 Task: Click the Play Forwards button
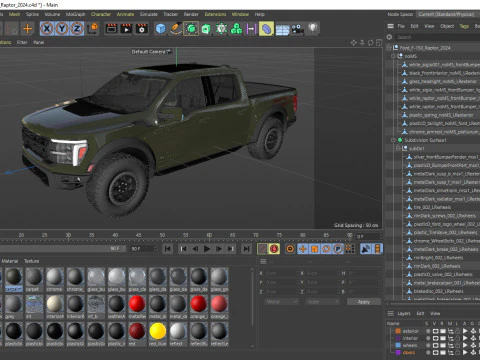point(207,249)
